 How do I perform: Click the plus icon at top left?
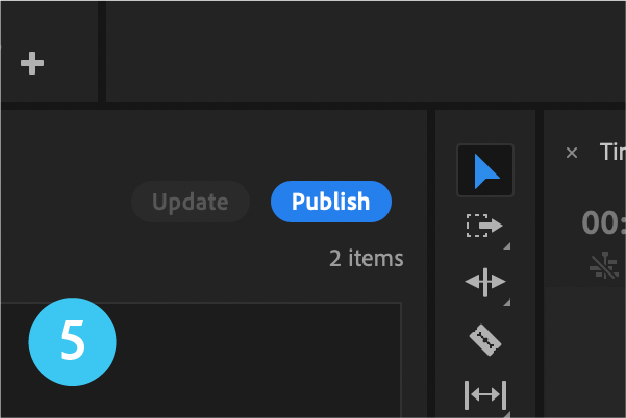pos(32,63)
